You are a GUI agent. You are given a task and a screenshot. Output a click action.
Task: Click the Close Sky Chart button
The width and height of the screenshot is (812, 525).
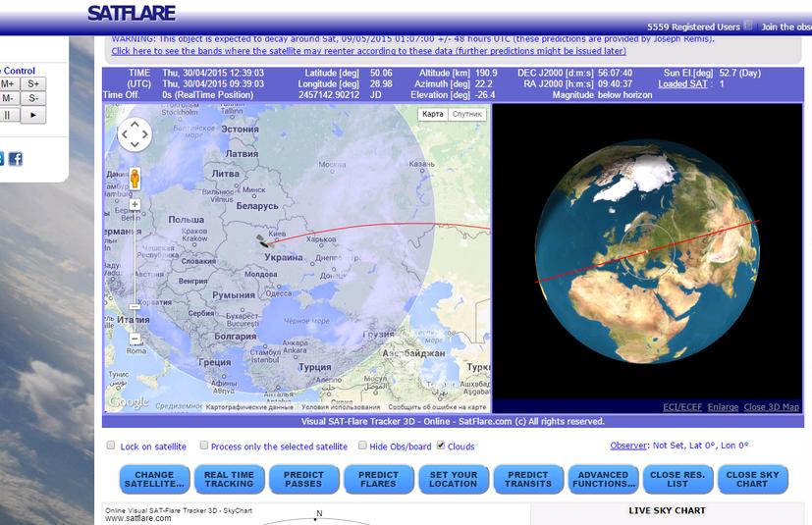pos(752,480)
